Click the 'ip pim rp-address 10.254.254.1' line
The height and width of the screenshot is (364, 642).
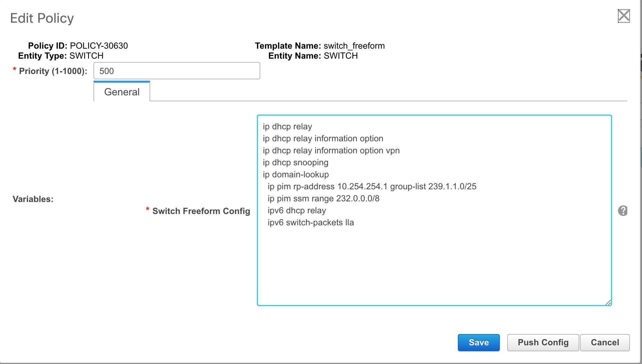point(372,187)
